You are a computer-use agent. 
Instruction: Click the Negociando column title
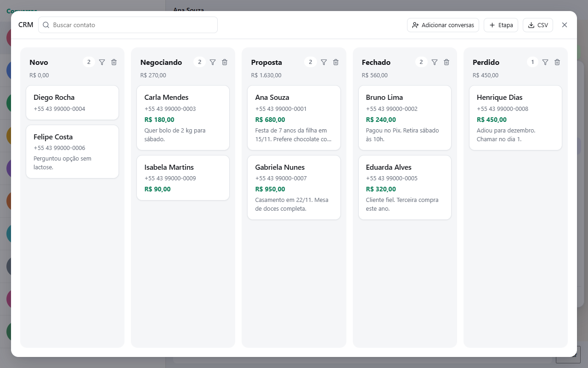[161, 62]
